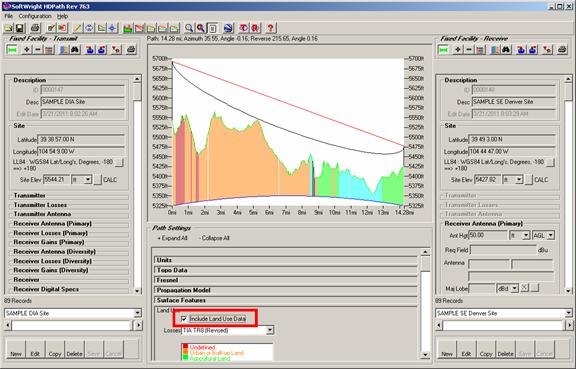Screen dimensions: 576x369
Task: Open the Configuration menu
Action: coord(35,16)
